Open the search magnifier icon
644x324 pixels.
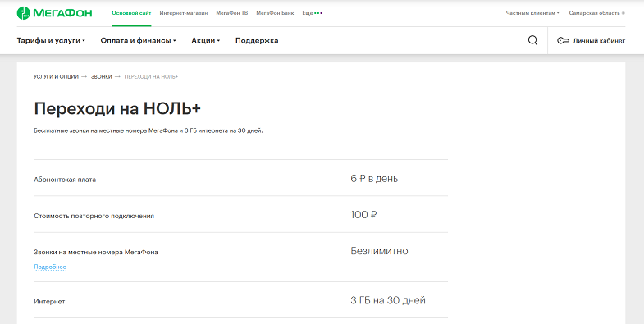[x=532, y=40]
